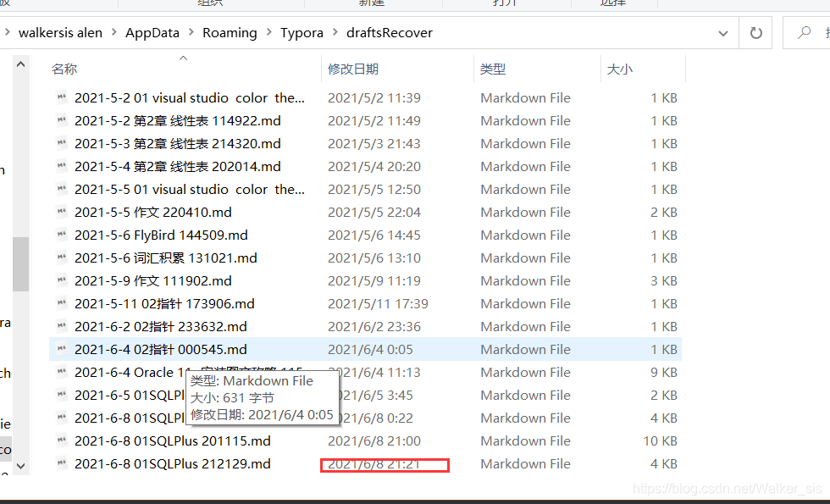
Task: Expand chevron before walkersis alen breadcrumb
Action: [7, 33]
